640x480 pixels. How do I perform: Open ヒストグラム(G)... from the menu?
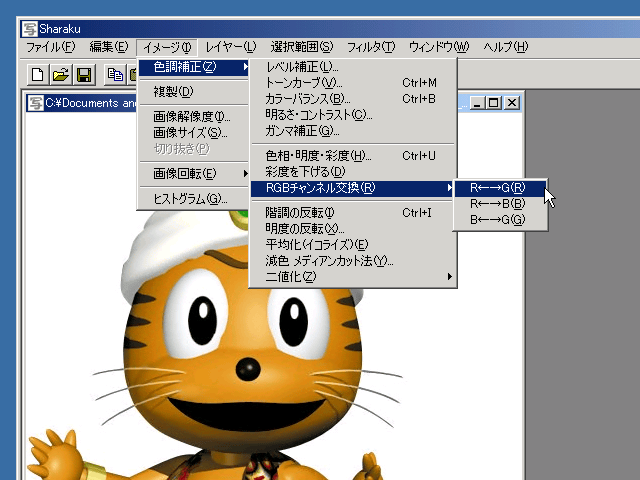click(193, 199)
